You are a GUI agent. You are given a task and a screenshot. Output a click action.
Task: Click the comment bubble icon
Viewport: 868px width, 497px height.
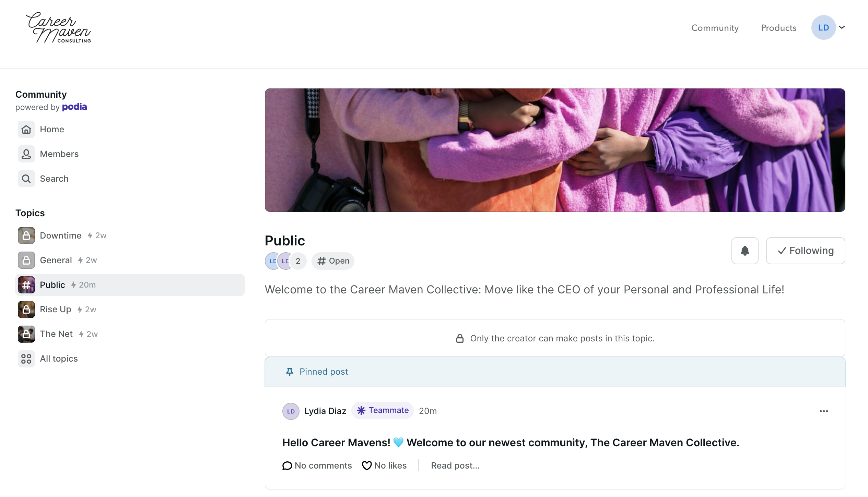287,466
